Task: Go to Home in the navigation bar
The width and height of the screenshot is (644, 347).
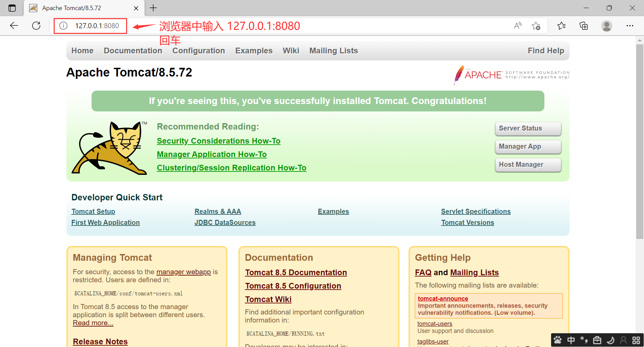Action: coord(83,51)
